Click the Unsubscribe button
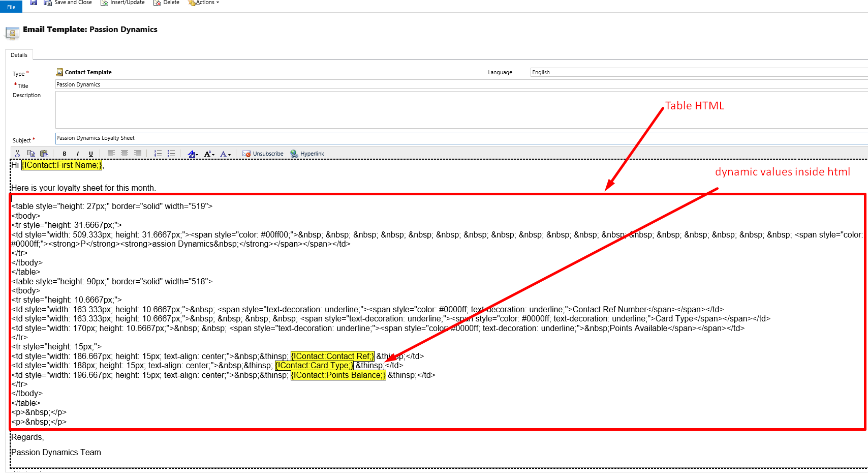Image resolution: width=868 pixels, height=476 pixels. (x=263, y=154)
